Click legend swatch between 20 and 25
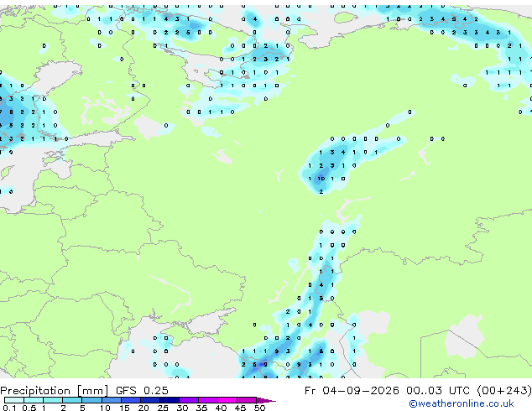 click(x=149, y=400)
